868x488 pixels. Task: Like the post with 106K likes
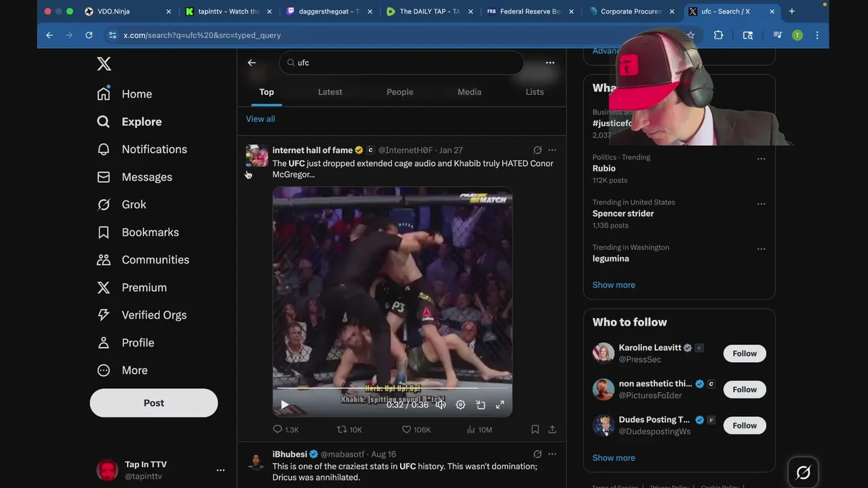pyautogui.click(x=416, y=430)
